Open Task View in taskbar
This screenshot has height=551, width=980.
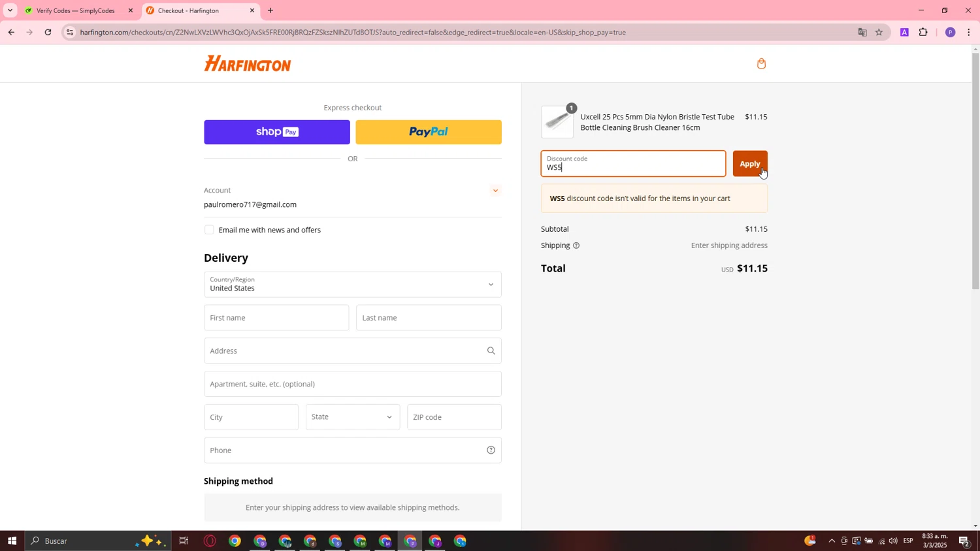pyautogui.click(x=184, y=541)
